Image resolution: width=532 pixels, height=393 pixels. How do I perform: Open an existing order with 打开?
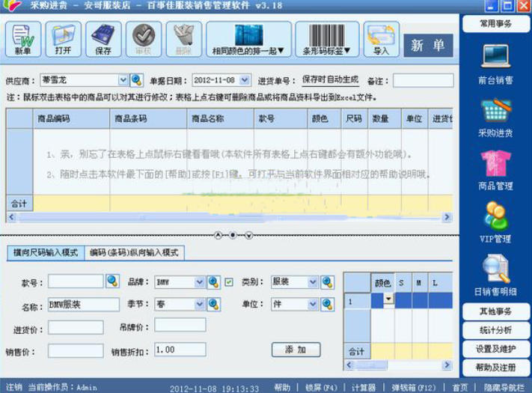64,39
